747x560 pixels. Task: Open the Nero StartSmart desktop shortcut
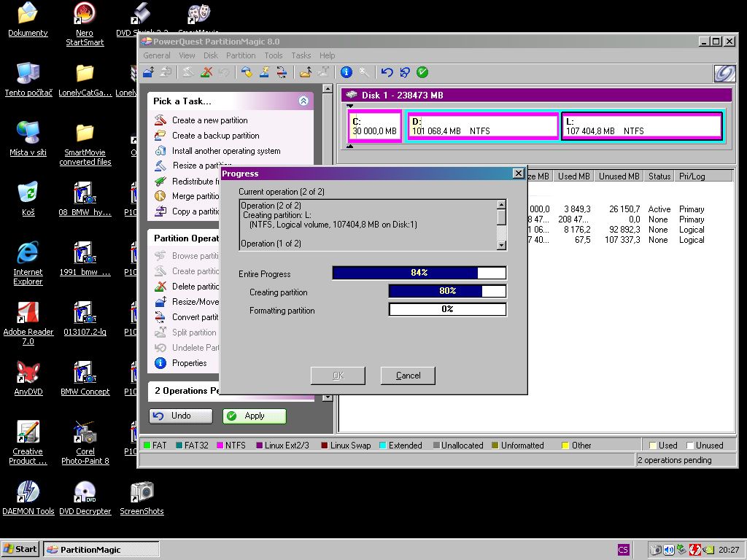point(85,24)
